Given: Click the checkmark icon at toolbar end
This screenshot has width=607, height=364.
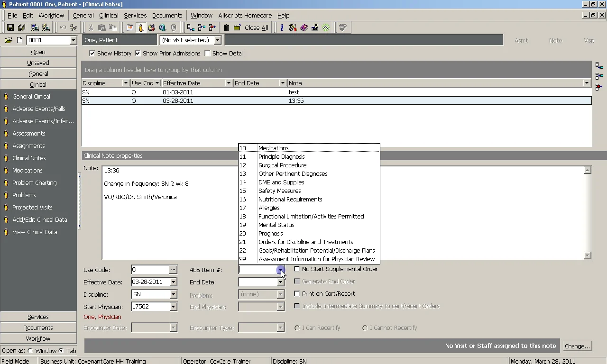Looking at the screenshot, I should [x=343, y=28].
